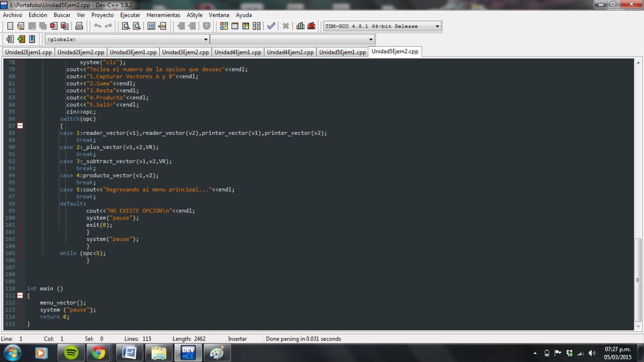Click the Compile icon with colored squares
The image size is (644, 362).
point(224,26)
